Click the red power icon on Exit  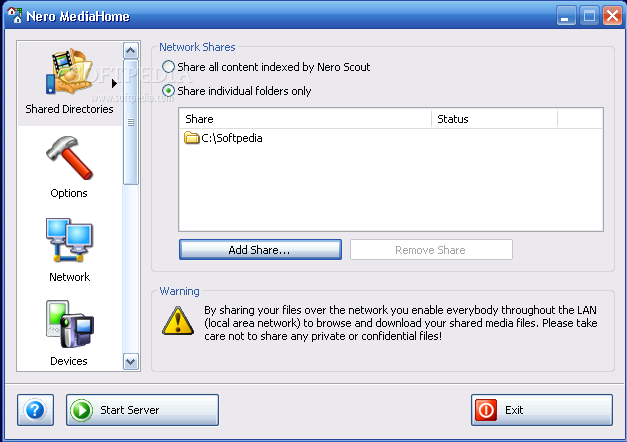point(486,410)
